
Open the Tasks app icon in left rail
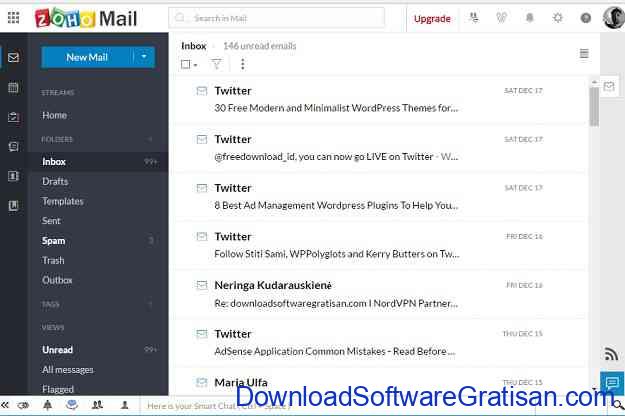click(x=14, y=117)
